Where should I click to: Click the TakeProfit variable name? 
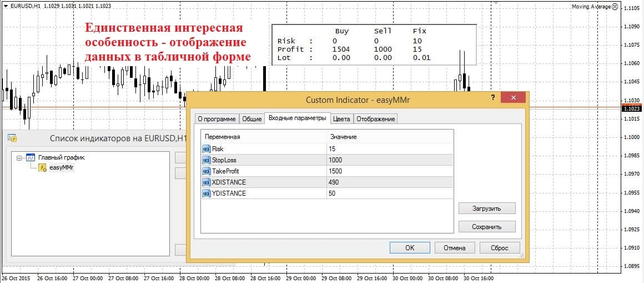click(x=225, y=171)
